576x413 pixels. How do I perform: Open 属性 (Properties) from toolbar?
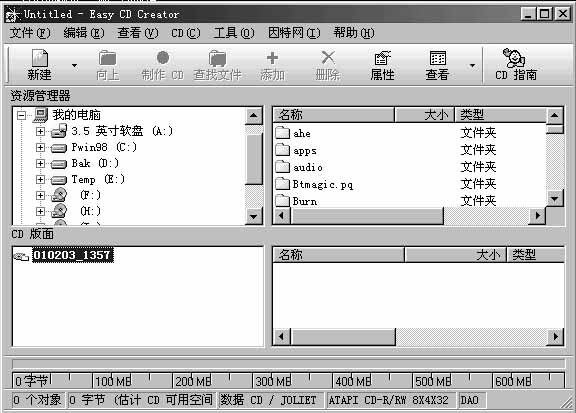pyautogui.click(x=382, y=58)
